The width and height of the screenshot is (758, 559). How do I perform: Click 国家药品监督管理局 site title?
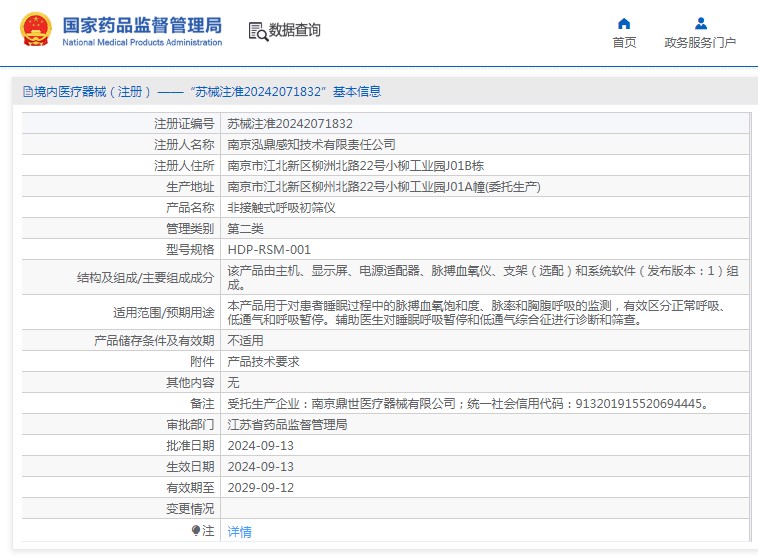coord(142,25)
